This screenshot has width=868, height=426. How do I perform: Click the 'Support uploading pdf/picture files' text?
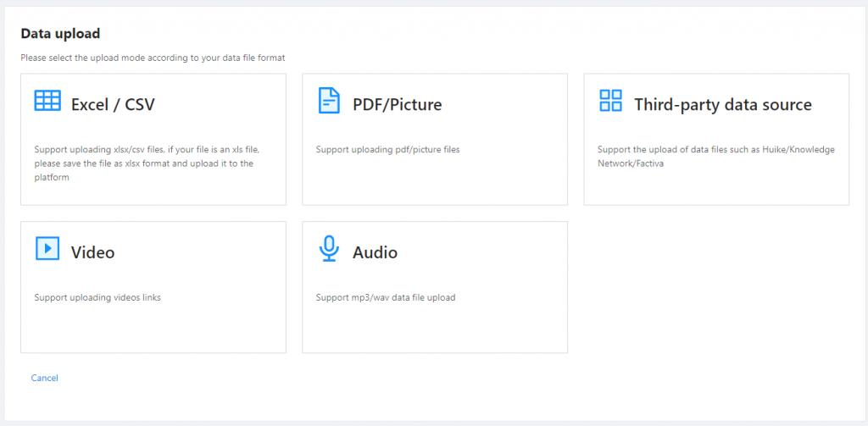[387, 150]
